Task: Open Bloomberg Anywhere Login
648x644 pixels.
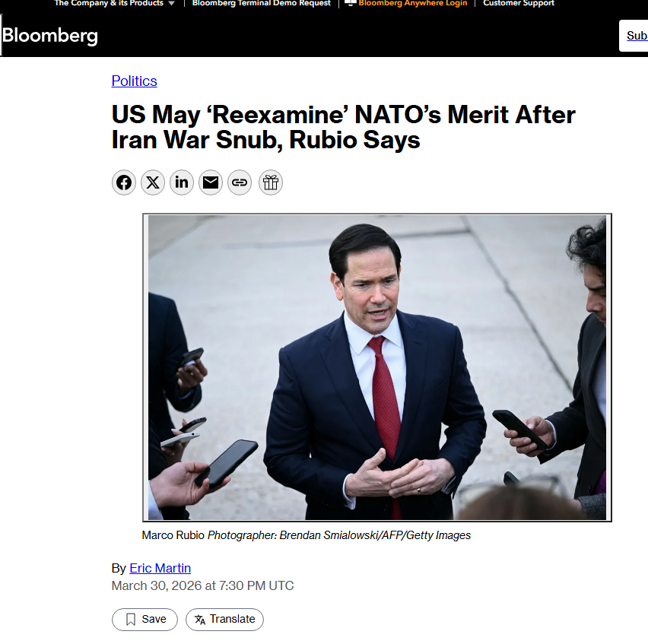Action: [412, 3]
